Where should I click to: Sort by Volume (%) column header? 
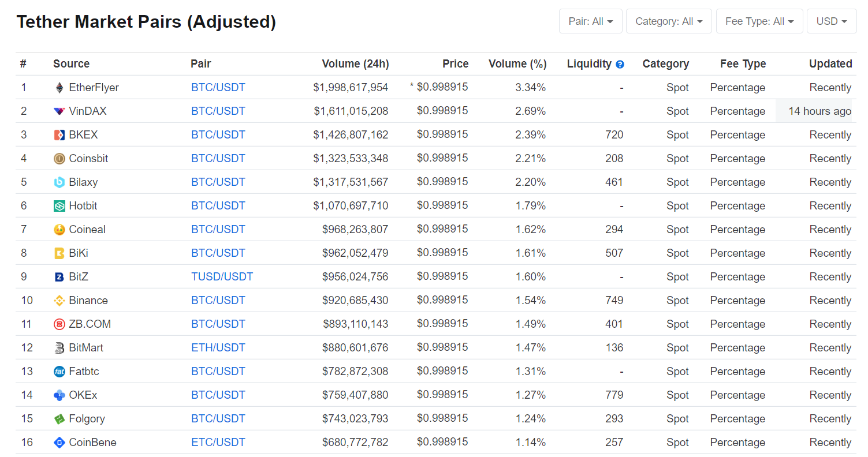pos(517,64)
